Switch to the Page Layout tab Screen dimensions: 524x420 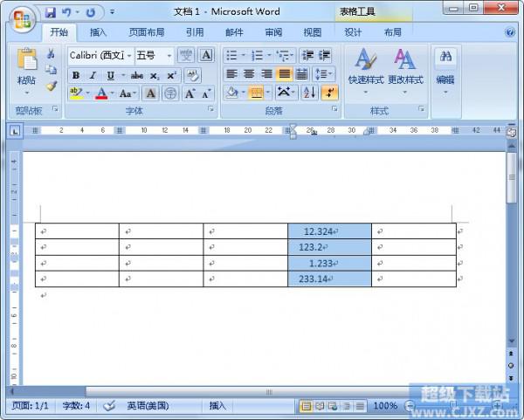click(147, 32)
